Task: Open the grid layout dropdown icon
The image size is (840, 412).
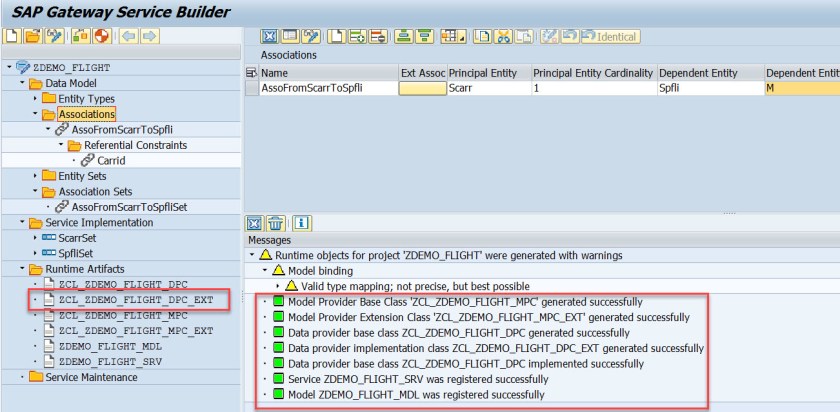Action: pyautogui.click(x=453, y=36)
